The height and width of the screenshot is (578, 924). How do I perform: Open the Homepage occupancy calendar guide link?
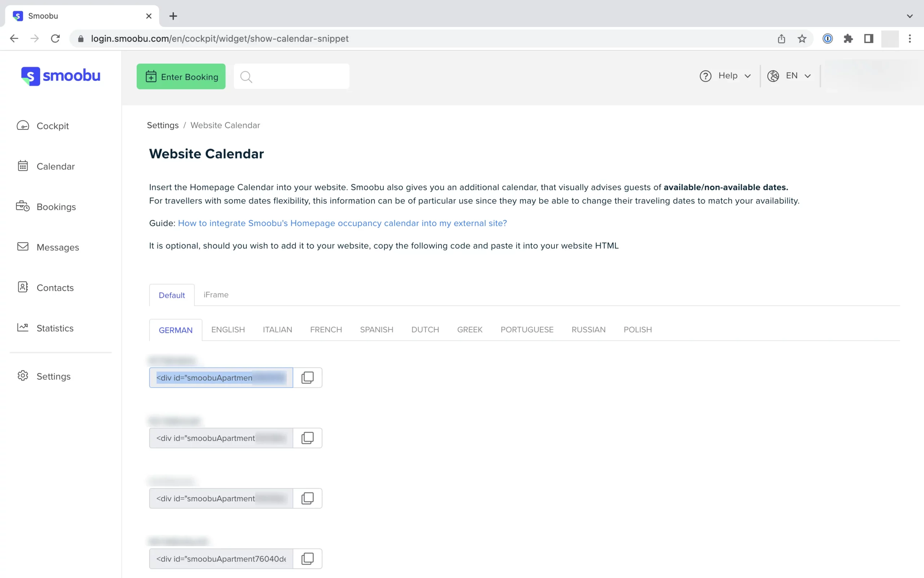342,223
